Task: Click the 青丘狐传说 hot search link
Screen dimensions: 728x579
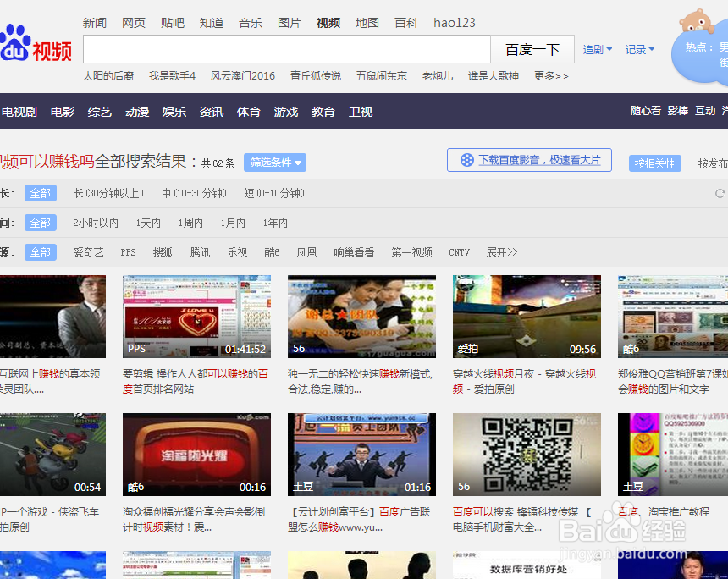Action: tap(316, 75)
